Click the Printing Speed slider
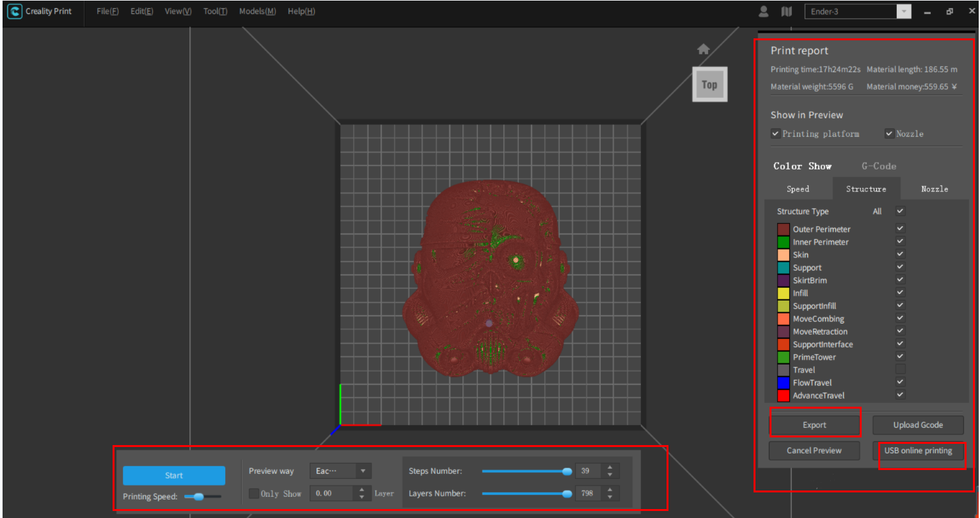This screenshot has width=980, height=518. (203, 496)
